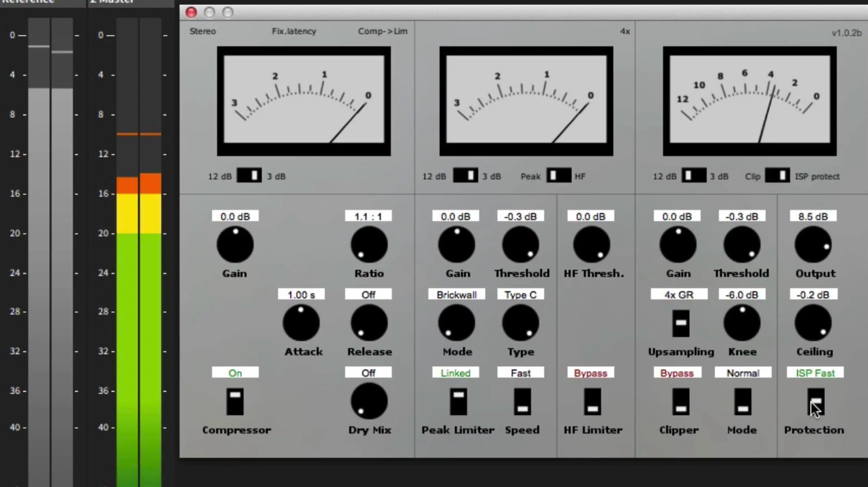Click the Attack knob
Screen dimensions: 868x487
301,323
